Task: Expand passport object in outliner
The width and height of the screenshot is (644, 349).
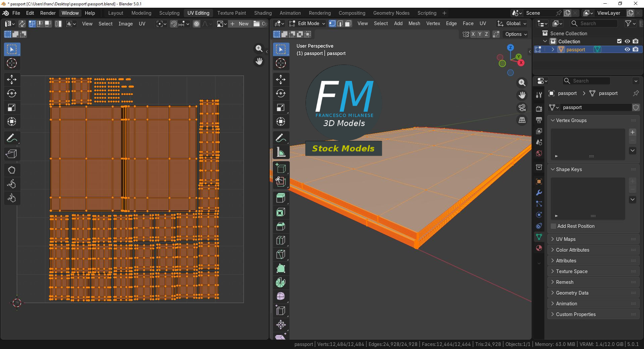Action: (552, 49)
